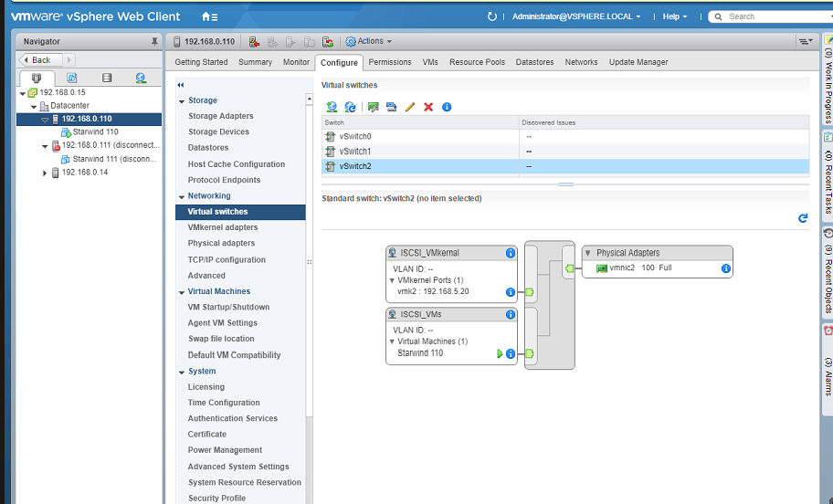Select the vSwitch0 row

tap(565, 136)
